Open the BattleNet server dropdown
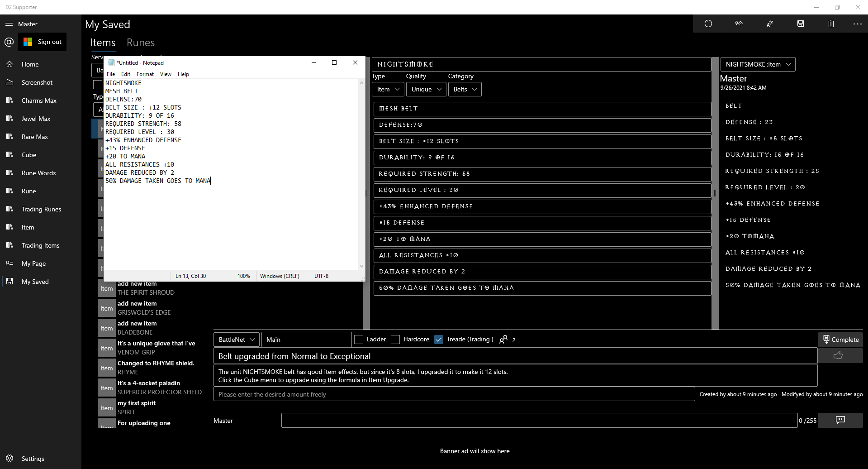868x469 pixels. tap(237, 340)
